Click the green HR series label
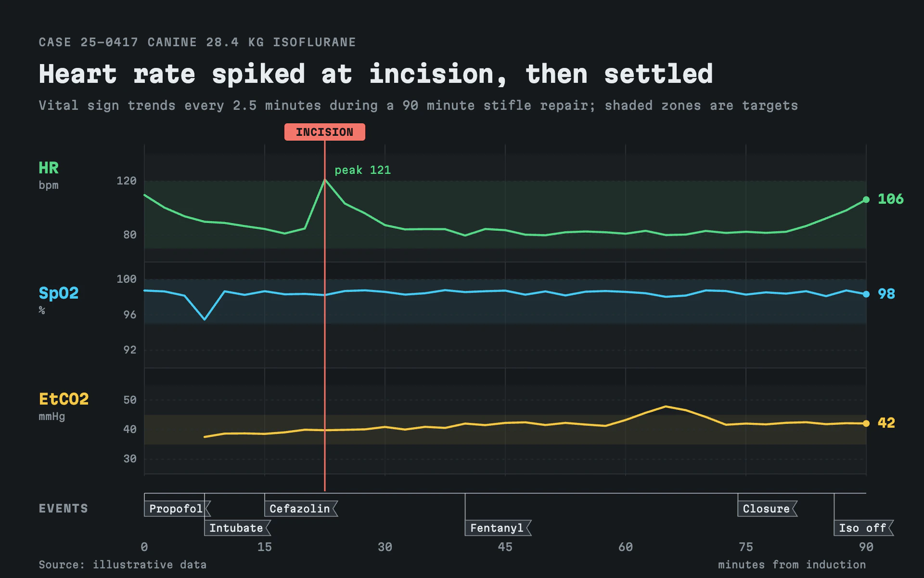 point(49,168)
